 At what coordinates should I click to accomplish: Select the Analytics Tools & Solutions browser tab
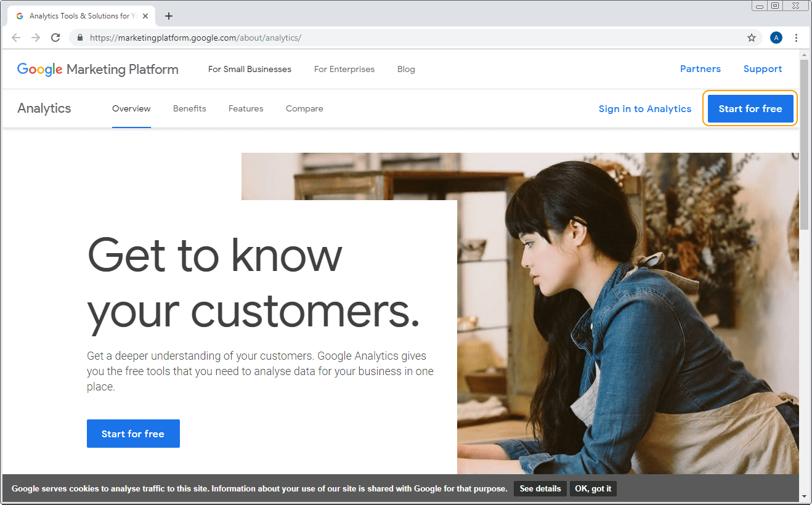80,16
